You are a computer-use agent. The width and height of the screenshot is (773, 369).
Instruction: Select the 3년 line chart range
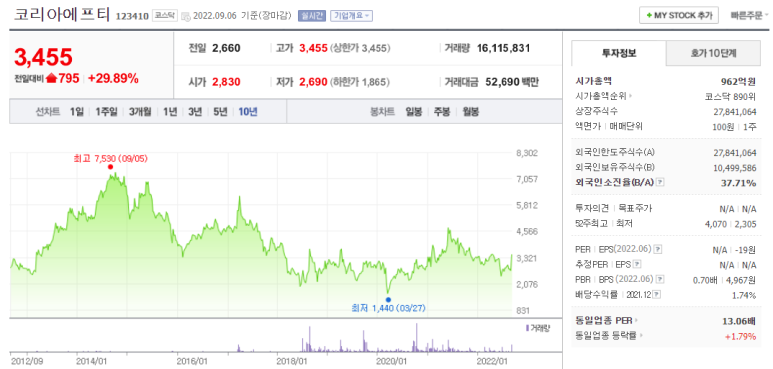click(x=195, y=112)
